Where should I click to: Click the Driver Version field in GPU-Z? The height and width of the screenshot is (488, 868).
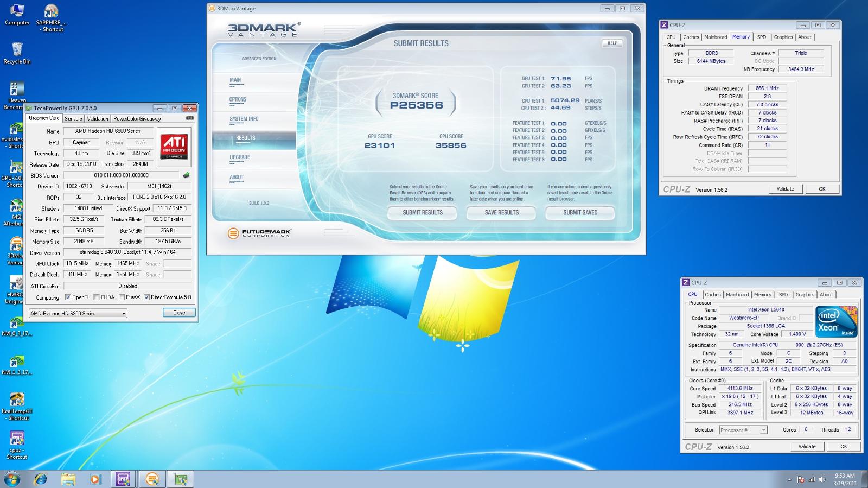coord(127,252)
